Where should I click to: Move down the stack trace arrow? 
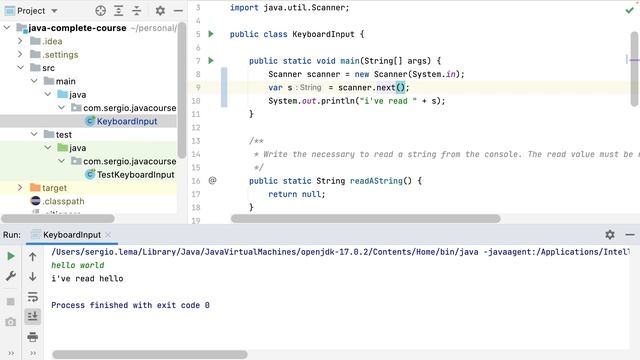33,276
